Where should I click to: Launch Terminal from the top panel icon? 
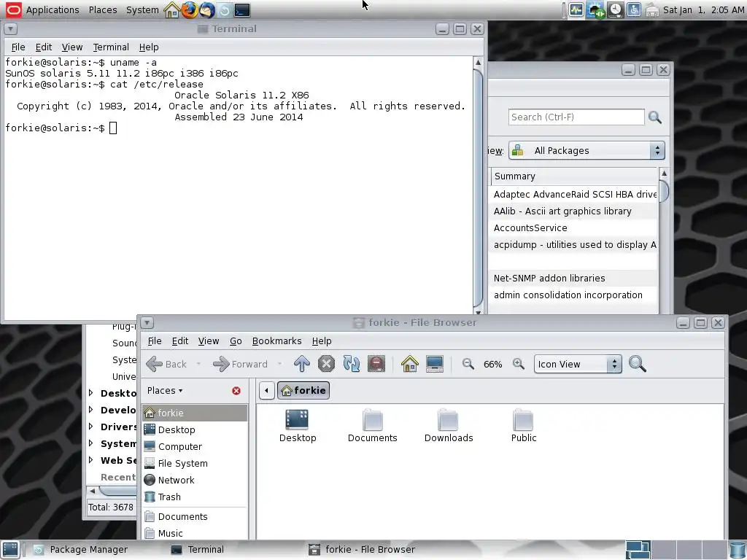pyautogui.click(x=242, y=10)
